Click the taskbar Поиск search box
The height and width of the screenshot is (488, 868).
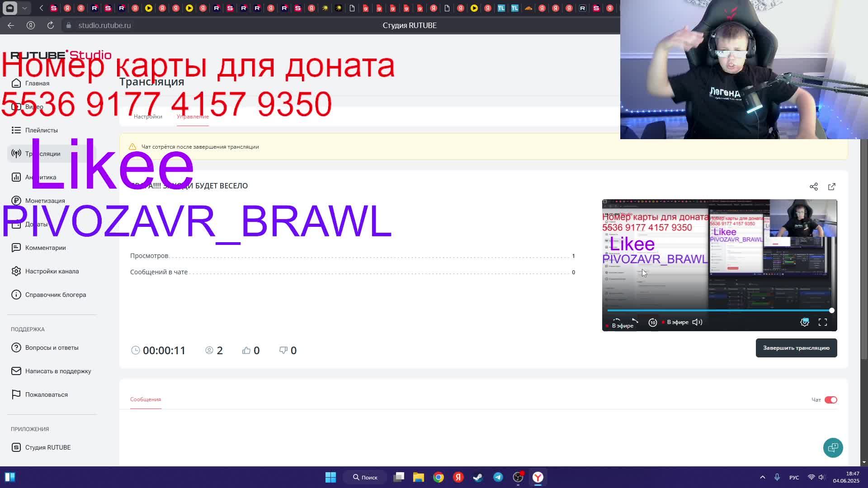click(365, 477)
